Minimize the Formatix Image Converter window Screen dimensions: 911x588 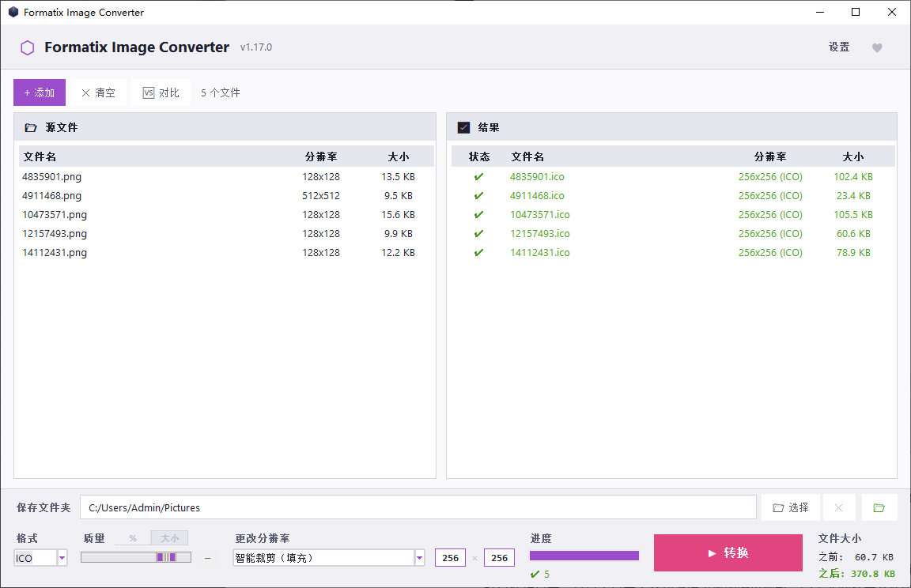click(x=820, y=12)
